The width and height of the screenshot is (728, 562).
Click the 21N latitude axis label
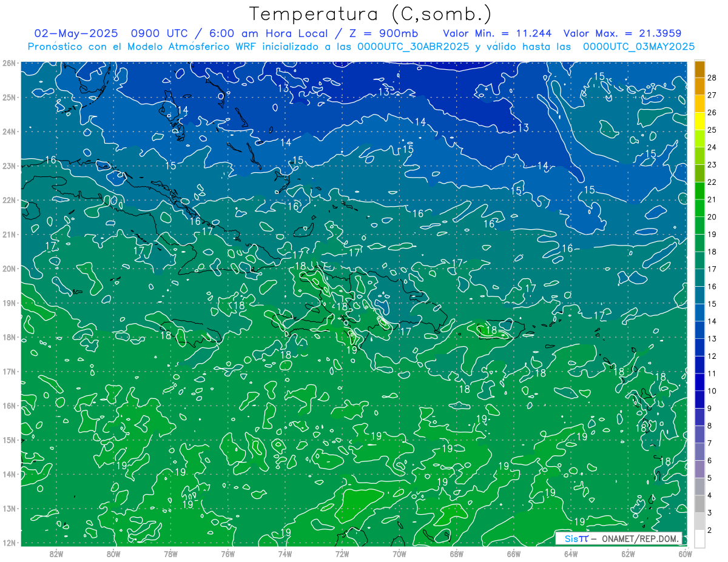tap(8, 234)
